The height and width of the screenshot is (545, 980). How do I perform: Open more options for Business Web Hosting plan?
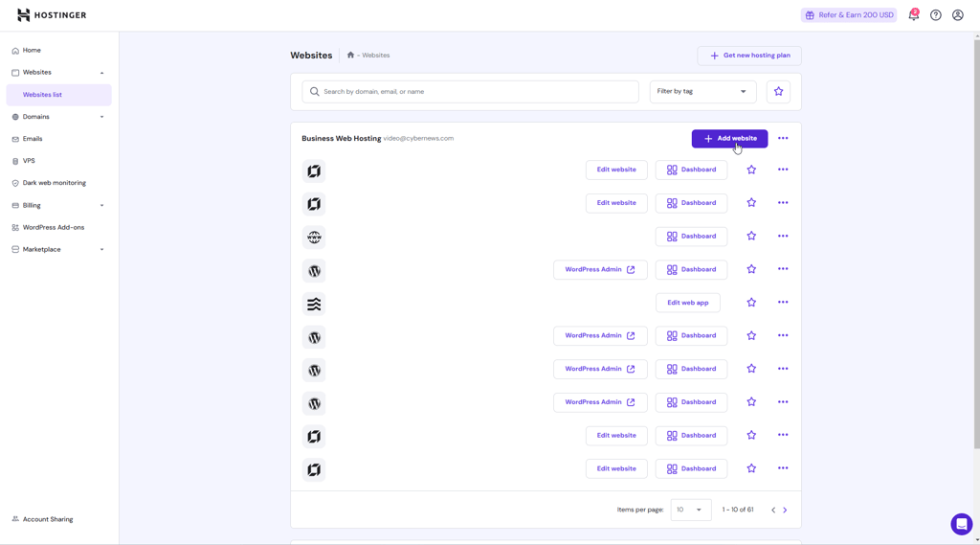(783, 138)
